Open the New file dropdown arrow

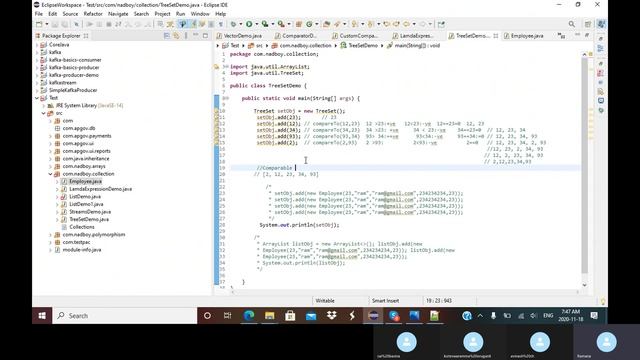click(47, 24)
